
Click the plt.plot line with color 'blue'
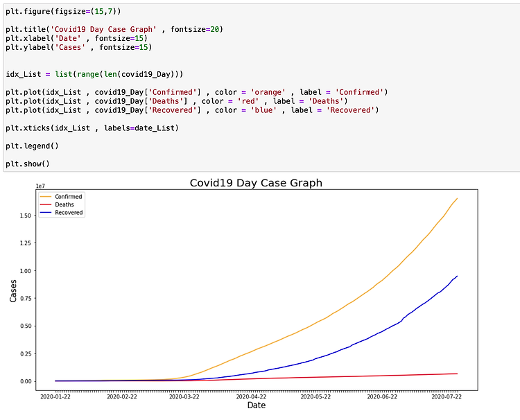(x=192, y=110)
